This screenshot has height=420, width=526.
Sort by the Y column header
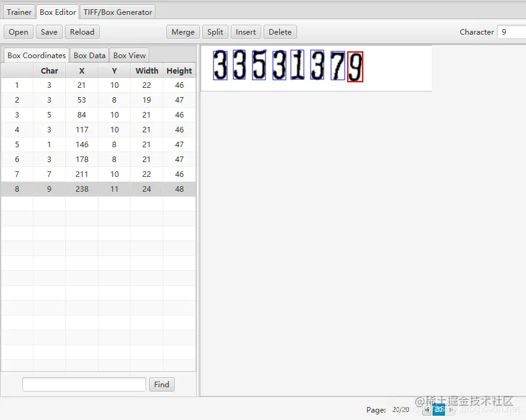click(114, 71)
